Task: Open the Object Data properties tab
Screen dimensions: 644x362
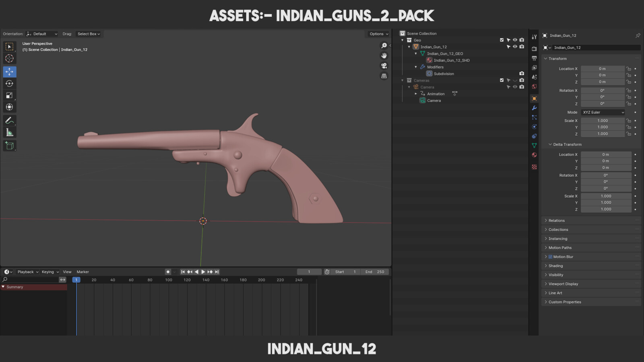Action: (x=534, y=145)
